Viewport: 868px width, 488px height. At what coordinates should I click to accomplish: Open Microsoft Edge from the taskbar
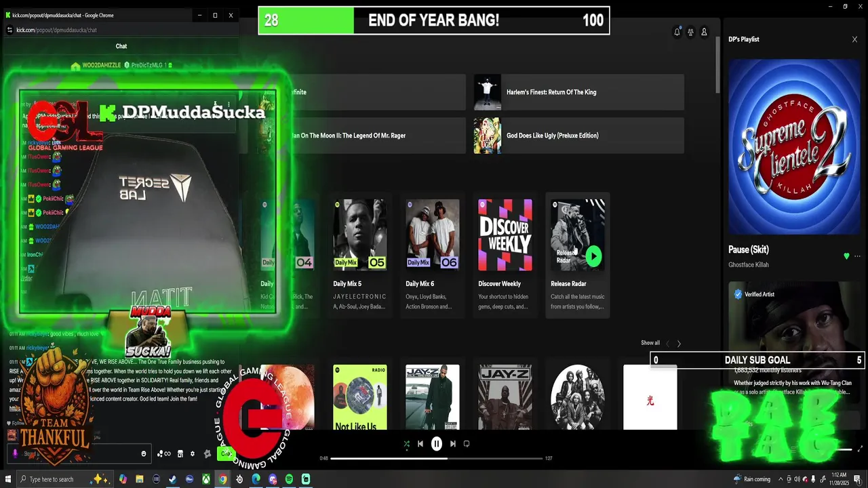256,479
